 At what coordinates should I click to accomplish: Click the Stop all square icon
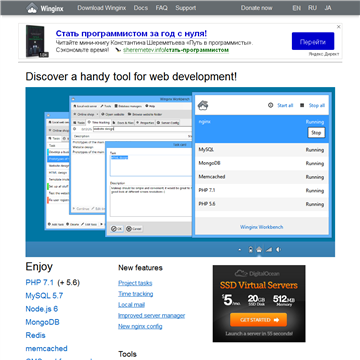point(302,105)
